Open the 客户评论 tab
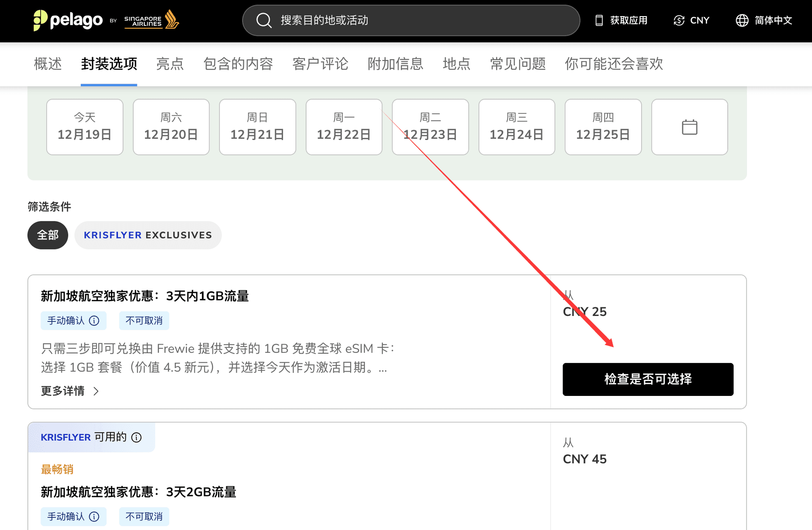This screenshot has height=530, width=812. 320,64
